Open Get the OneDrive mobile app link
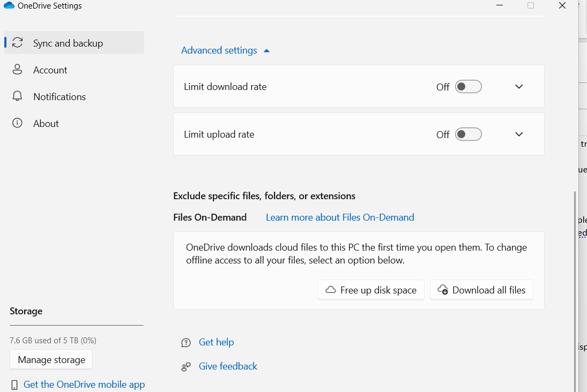 tap(84, 385)
